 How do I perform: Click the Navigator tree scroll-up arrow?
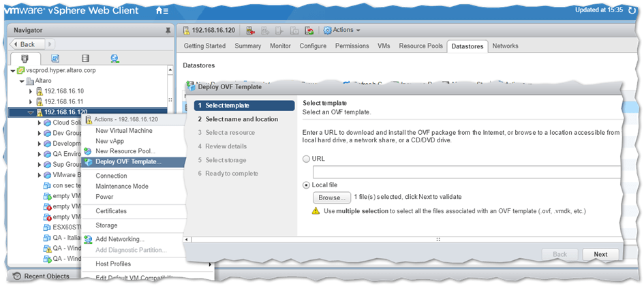point(170,70)
